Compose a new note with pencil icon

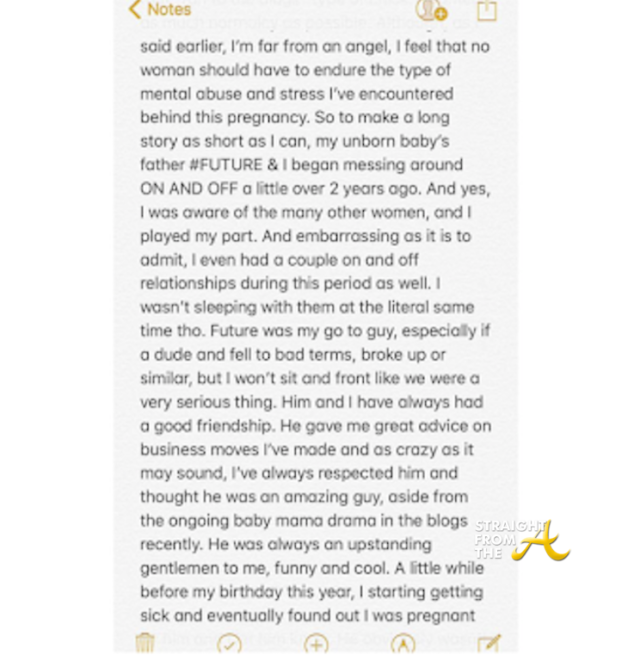tap(488, 644)
